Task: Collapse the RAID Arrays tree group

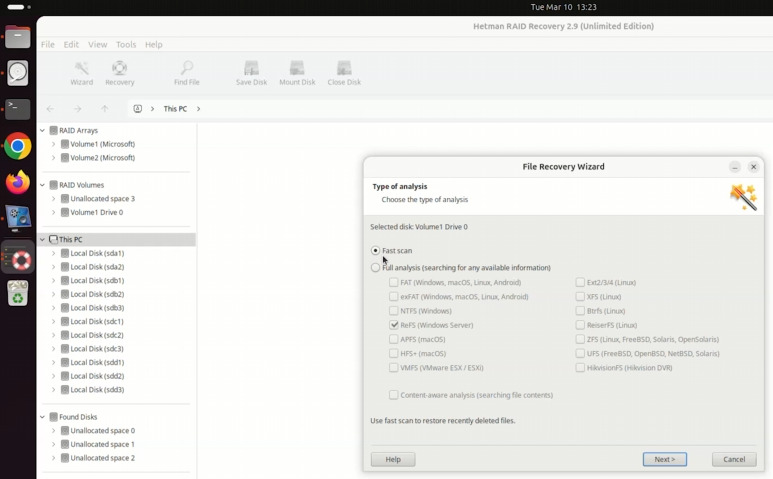Action: click(42, 131)
